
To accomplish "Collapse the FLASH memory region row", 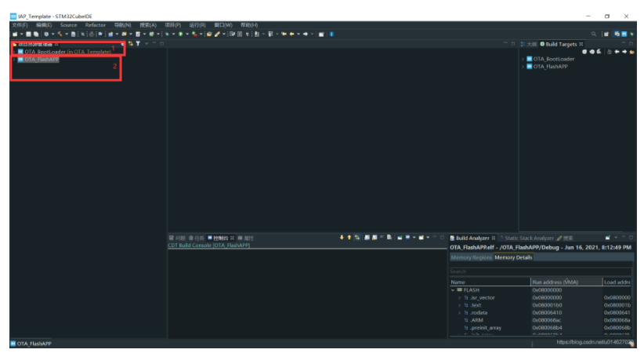I will [453, 290].
